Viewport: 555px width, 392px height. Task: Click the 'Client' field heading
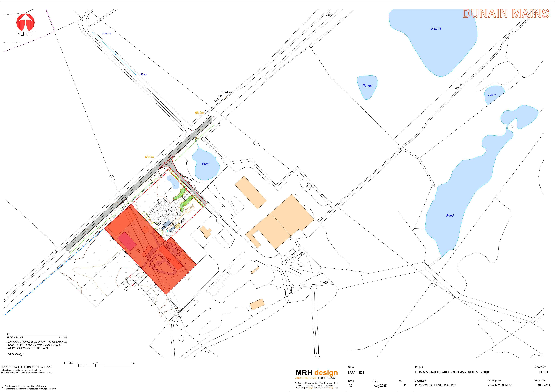click(x=351, y=367)
